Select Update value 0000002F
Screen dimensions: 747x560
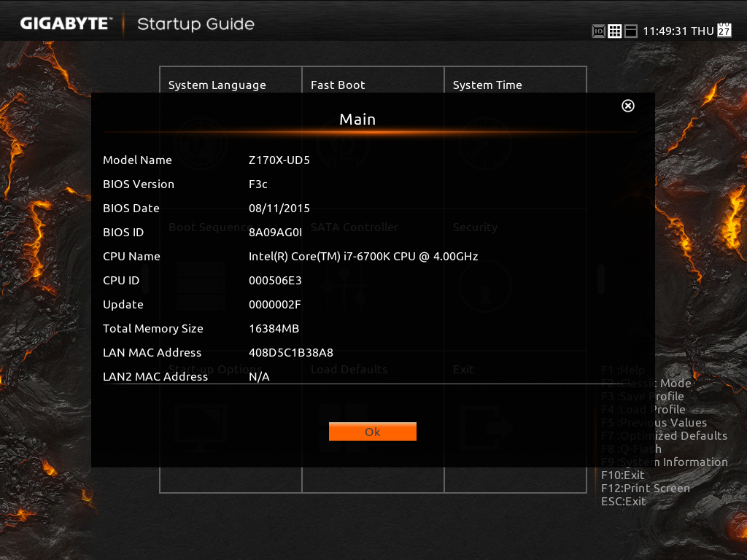coord(274,304)
